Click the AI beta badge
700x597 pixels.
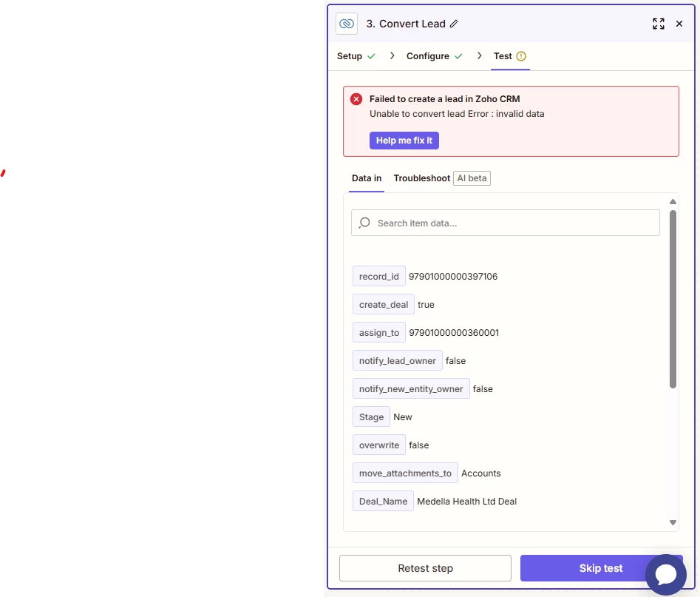click(472, 178)
